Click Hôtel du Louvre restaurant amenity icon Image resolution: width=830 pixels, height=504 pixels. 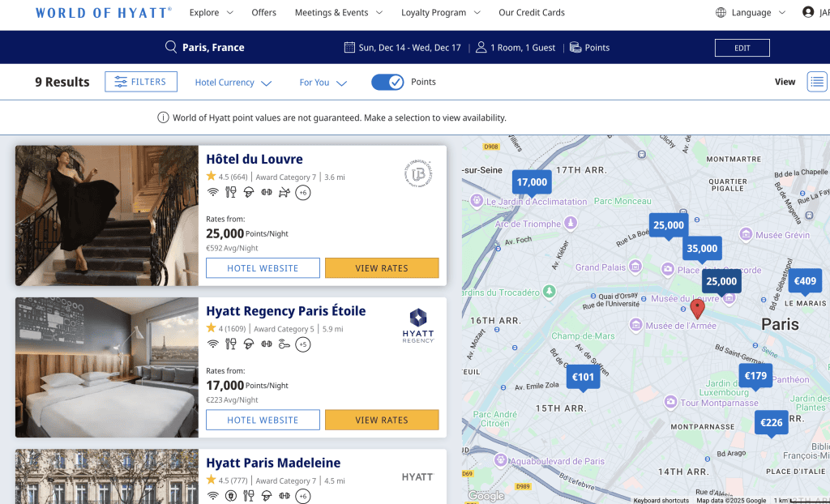click(x=231, y=192)
